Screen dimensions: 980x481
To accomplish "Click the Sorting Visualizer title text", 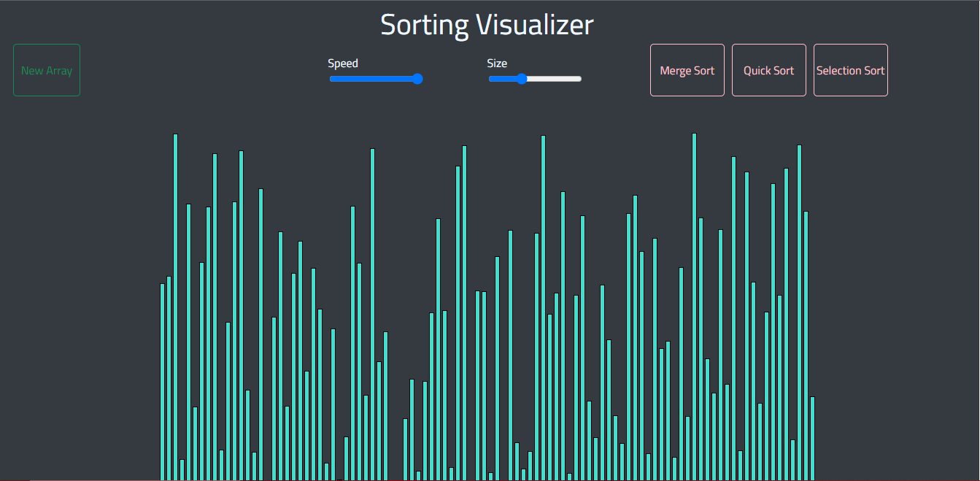I will coord(486,24).
